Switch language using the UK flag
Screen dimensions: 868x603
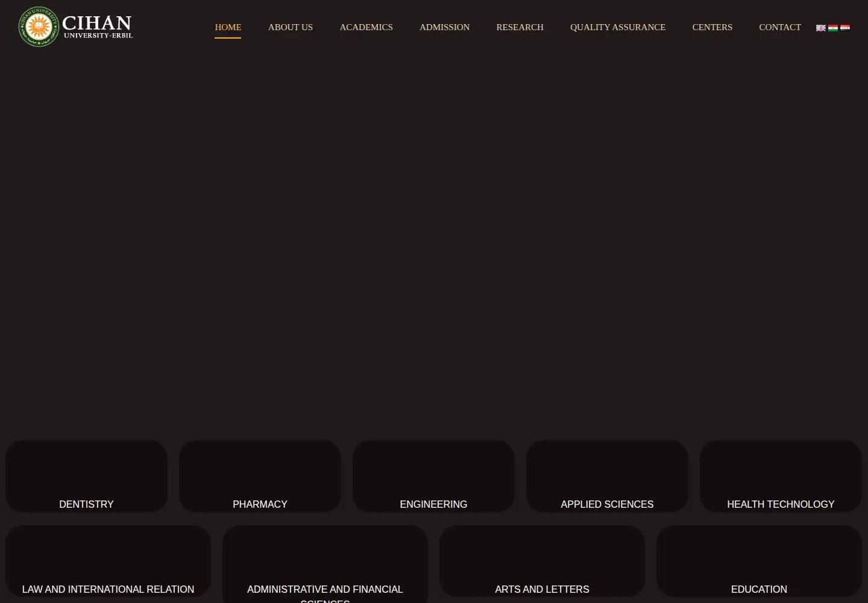click(821, 28)
